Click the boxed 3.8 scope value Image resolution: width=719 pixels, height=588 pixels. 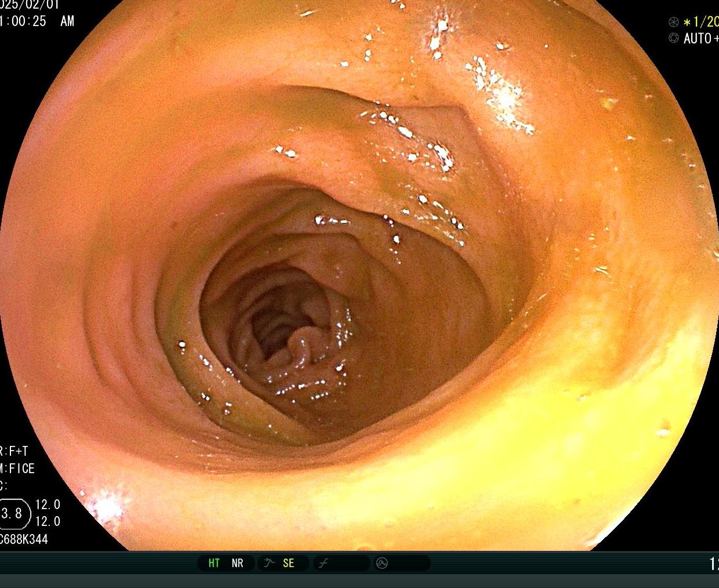pyautogui.click(x=13, y=513)
